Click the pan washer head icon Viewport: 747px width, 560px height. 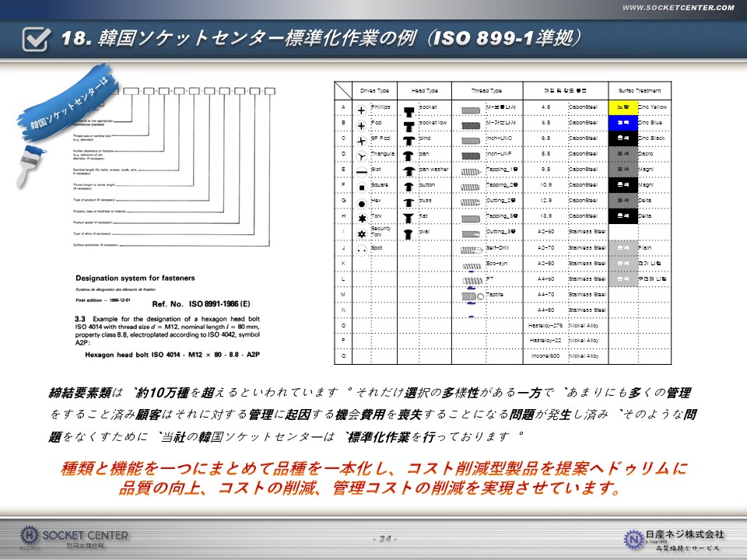pos(407,171)
